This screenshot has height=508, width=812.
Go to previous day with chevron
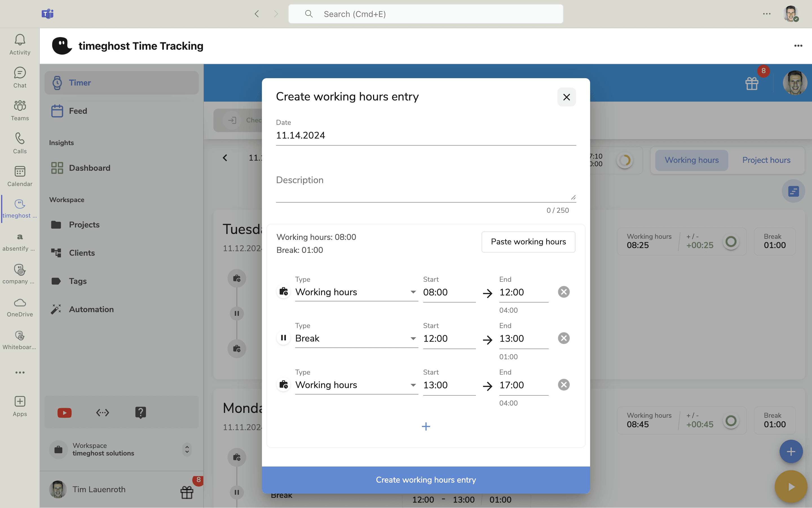click(x=225, y=157)
